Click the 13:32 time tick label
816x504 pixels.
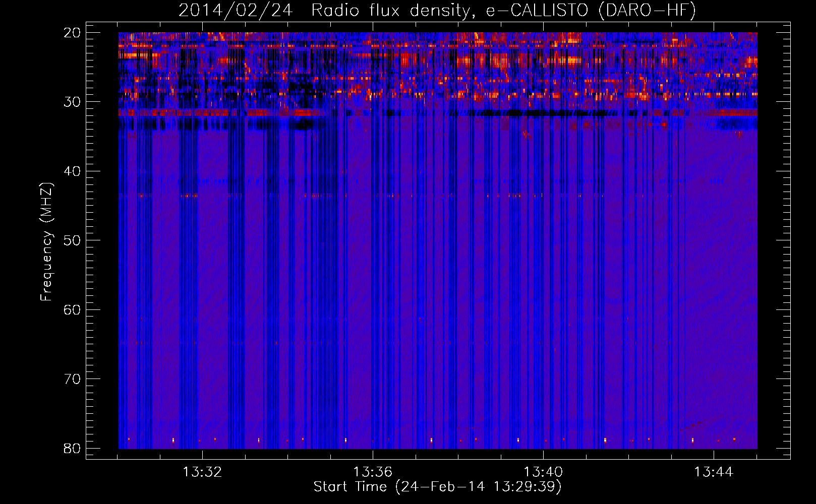tap(202, 472)
